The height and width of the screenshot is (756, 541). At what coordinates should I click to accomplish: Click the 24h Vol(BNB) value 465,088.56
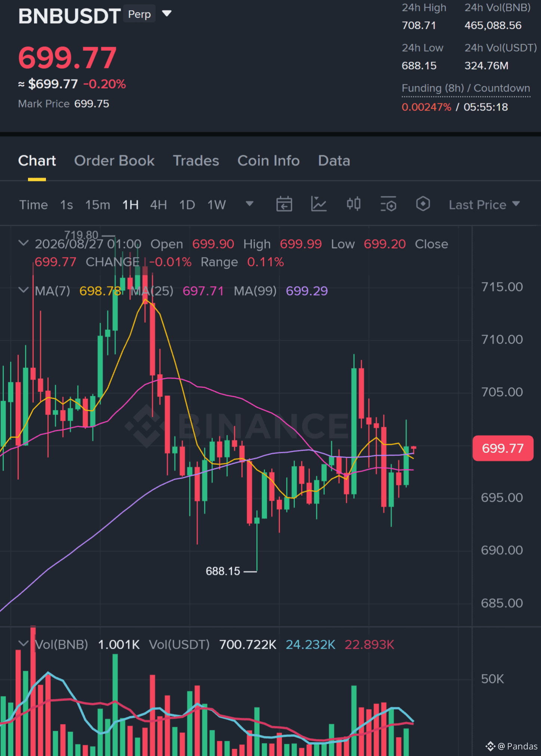(493, 25)
